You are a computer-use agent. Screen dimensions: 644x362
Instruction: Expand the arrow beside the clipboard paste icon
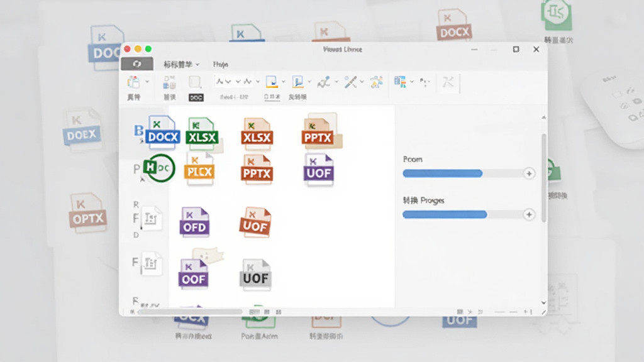147,82
